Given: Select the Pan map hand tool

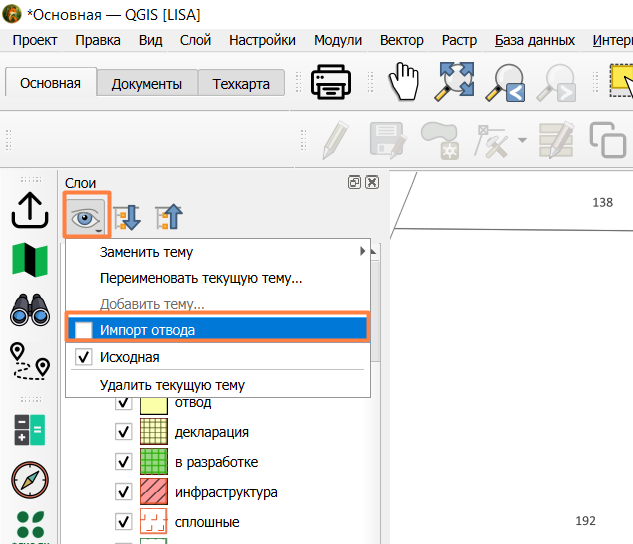Looking at the screenshot, I should pos(403,82).
